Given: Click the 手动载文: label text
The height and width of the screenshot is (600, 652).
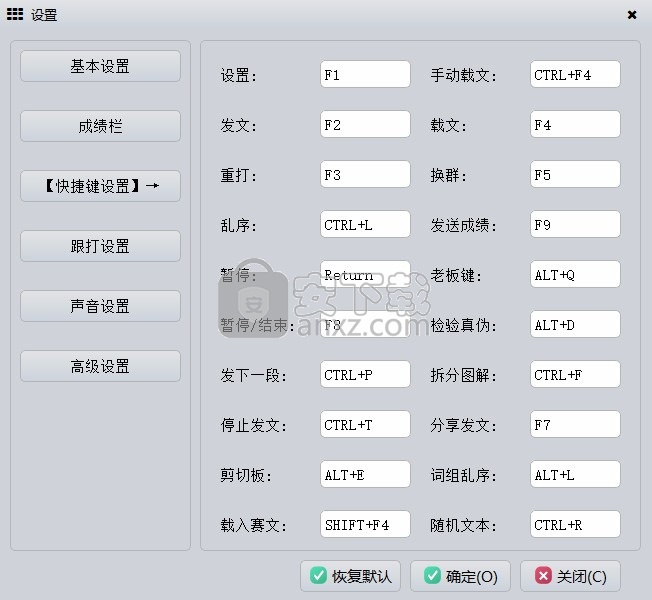Looking at the screenshot, I should (x=464, y=76).
